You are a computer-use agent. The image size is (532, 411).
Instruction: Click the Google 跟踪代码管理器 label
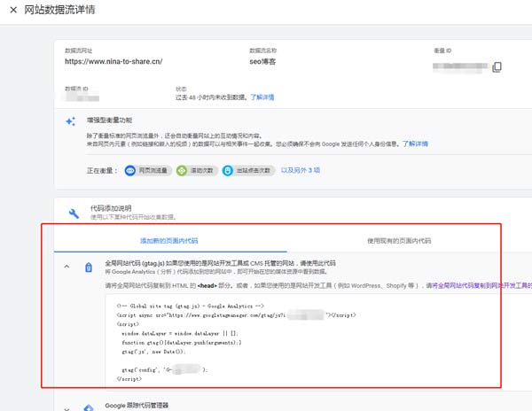(x=137, y=405)
